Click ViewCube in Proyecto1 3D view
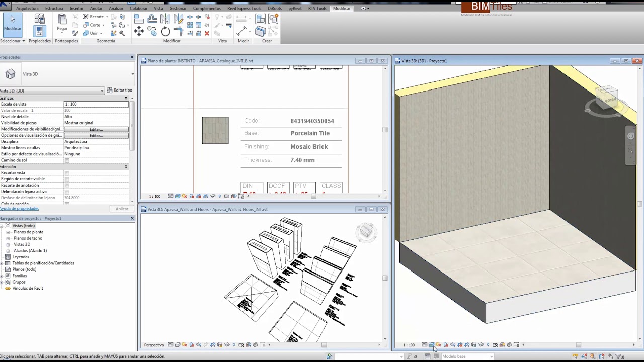This screenshot has width=644, height=362. pyautogui.click(x=606, y=98)
